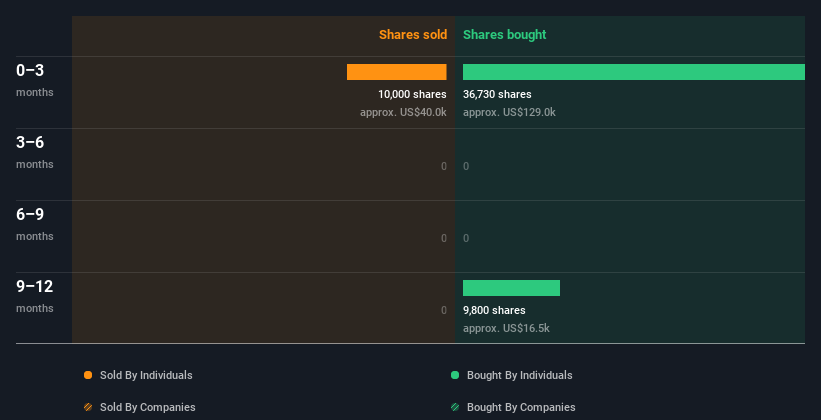
Task: Click the 9,800 shares value
Action: [494, 311]
